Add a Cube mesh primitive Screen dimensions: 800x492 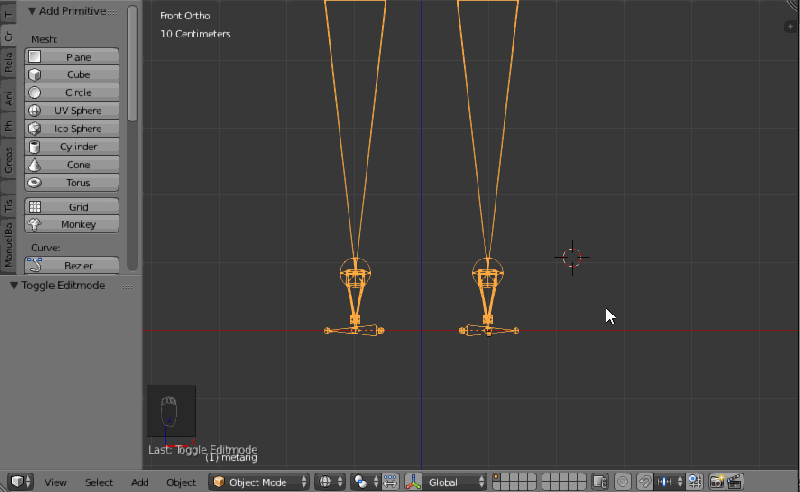[71, 75]
